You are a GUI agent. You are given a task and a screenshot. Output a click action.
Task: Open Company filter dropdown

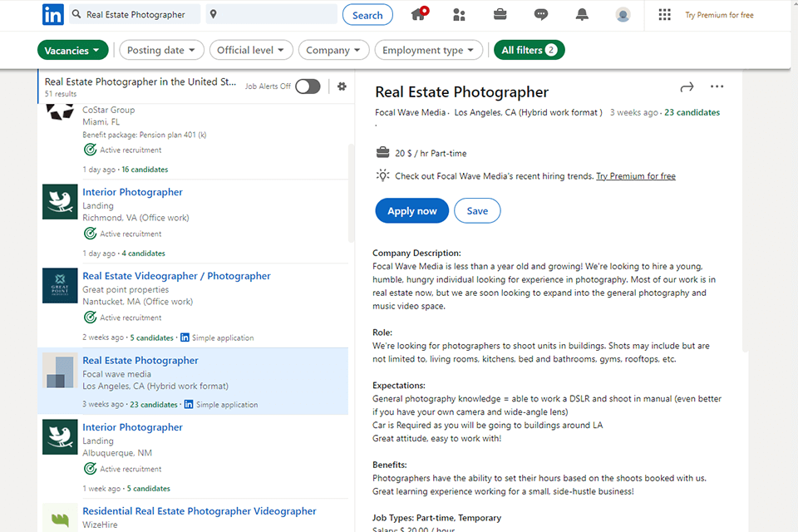[333, 50]
